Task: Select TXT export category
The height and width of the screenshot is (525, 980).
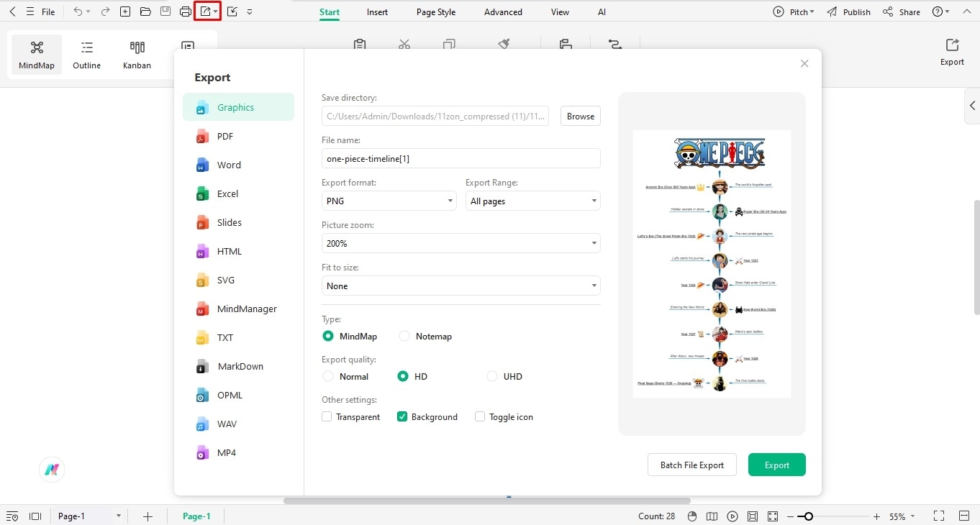Action: point(238,337)
